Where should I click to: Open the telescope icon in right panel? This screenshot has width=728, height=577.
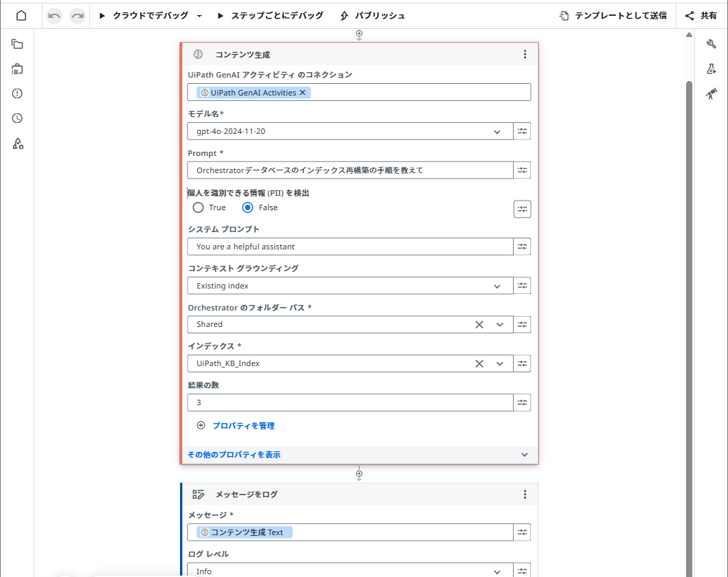pos(712,94)
